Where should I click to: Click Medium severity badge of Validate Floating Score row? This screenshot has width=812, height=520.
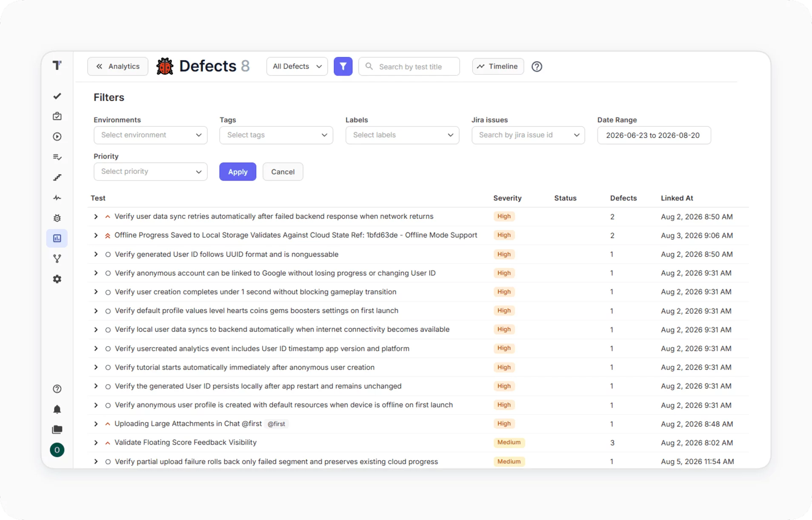[x=509, y=442]
